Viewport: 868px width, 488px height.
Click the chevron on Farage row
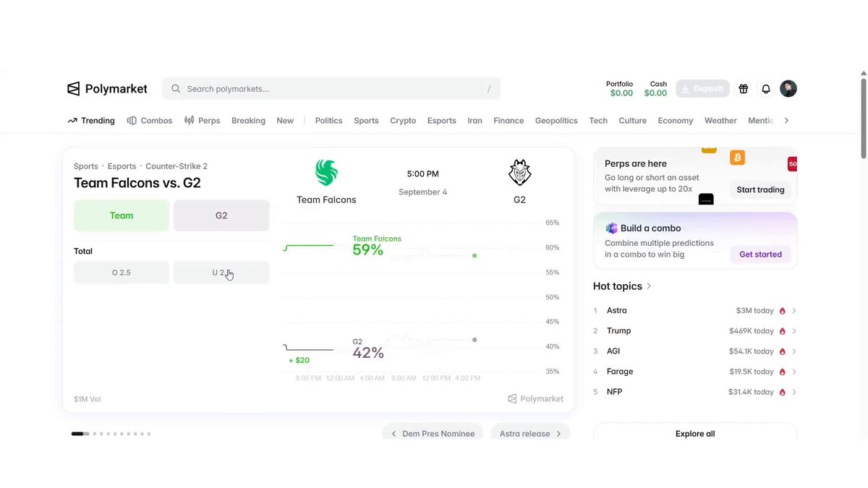(793, 372)
